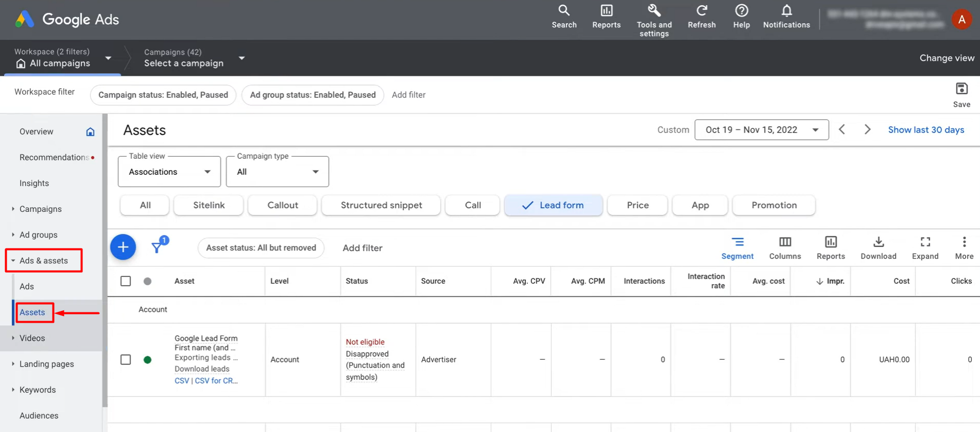Viewport: 980px width, 432px height.
Task: Click the CSV download link
Action: coord(181,380)
